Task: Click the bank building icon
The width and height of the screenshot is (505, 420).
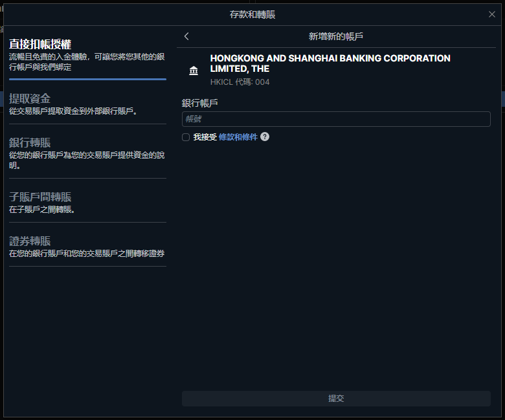Action: tap(194, 70)
